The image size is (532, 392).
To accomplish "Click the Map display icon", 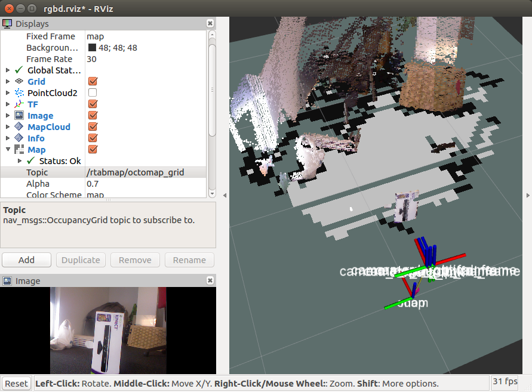I will click(x=19, y=150).
